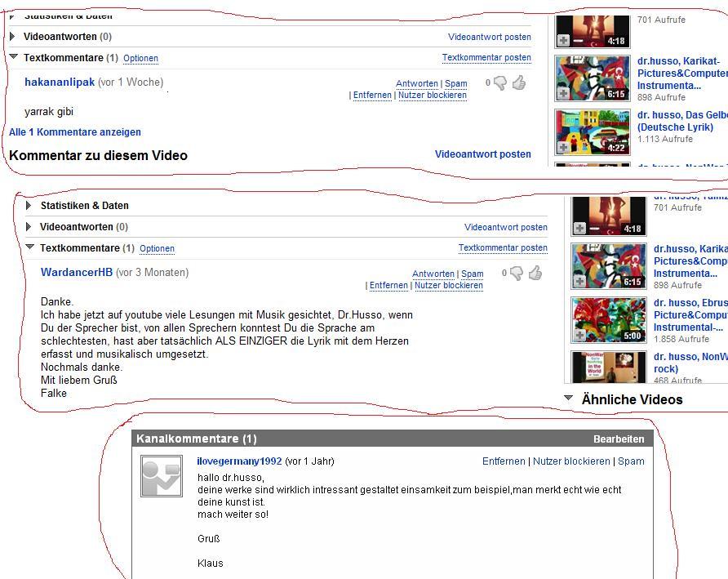Open dr. husso, Das Gelbe (Deutsche Lyrik) link

pos(682,121)
